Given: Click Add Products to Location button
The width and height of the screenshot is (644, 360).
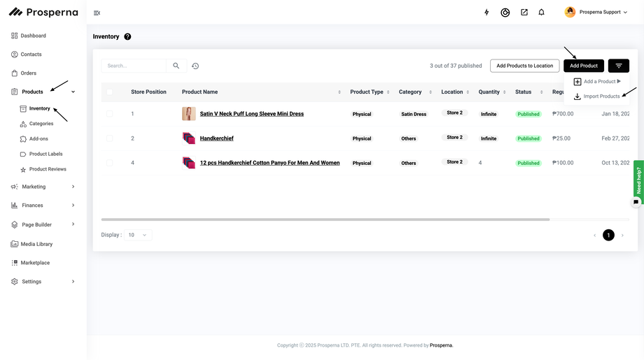Looking at the screenshot, I should 524,66.
